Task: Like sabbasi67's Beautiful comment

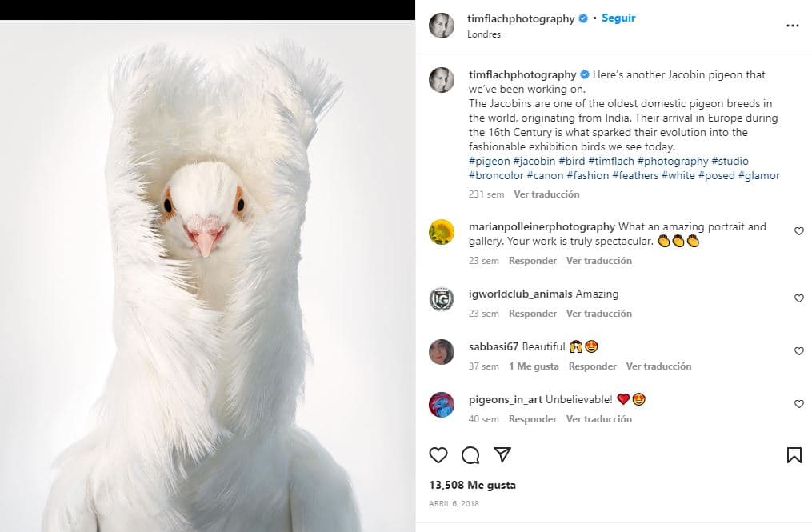Action: click(798, 351)
